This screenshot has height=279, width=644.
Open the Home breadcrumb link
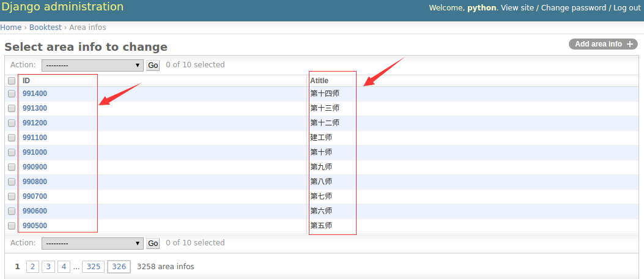[x=10, y=28]
